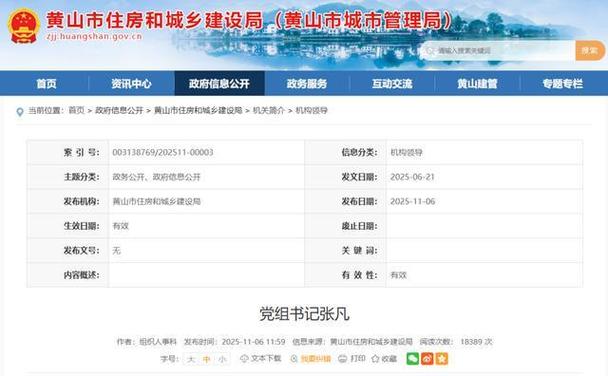Select index number 003138769/202511-00003
The width and height of the screenshot is (608, 376).
click(163, 152)
